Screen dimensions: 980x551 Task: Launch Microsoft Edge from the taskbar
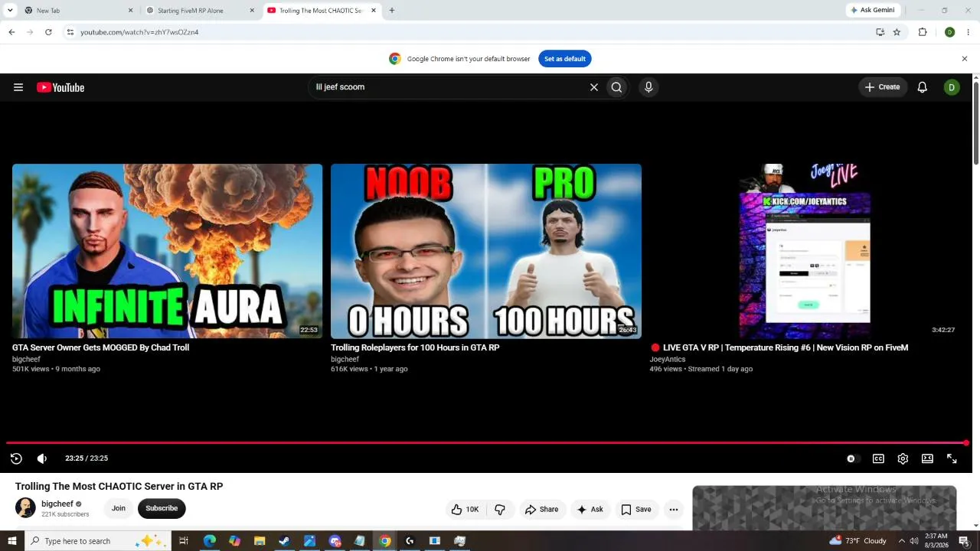(210, 541)
